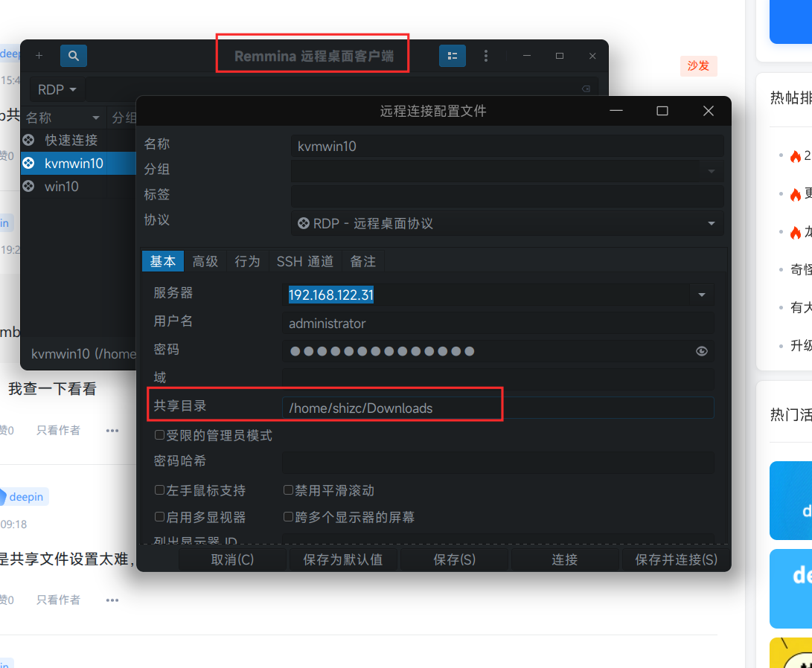
Task: Click the empty 标签 field
Action: click(x=507, y=196)
